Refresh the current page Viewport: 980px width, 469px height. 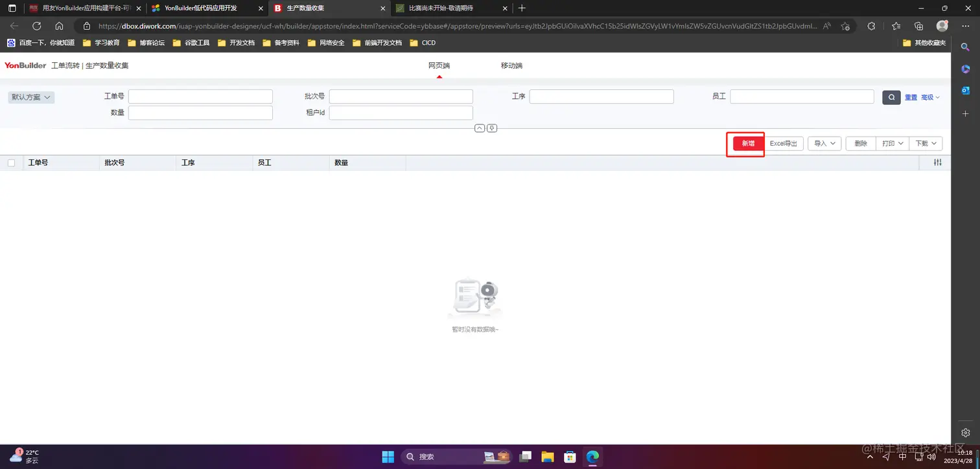(37, 26)
